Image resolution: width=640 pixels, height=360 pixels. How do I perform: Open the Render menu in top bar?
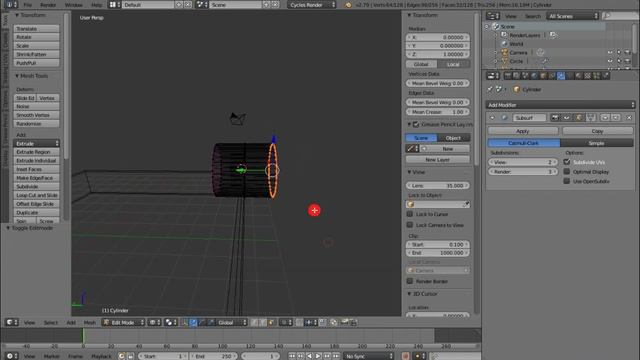tap(48, 5)
